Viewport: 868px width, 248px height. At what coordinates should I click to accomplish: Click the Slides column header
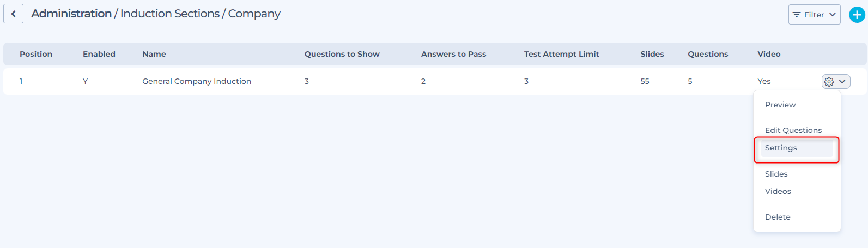(652, 54)
